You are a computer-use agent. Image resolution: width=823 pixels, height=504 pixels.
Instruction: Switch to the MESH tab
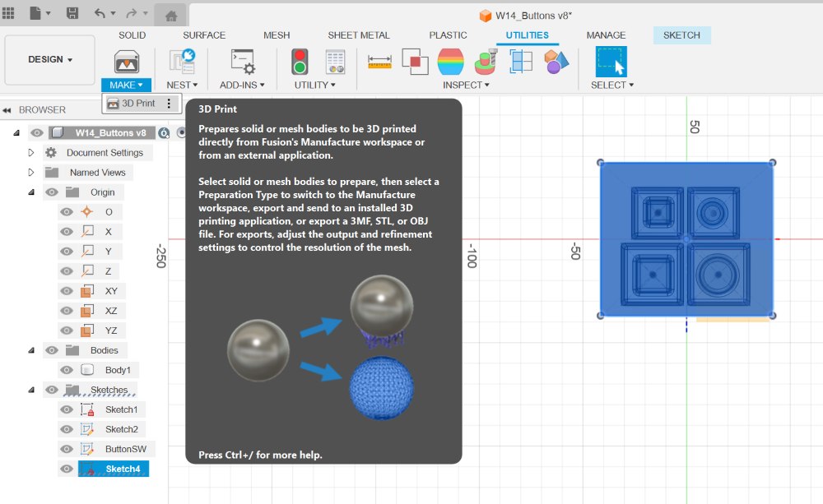click(277, 35)
